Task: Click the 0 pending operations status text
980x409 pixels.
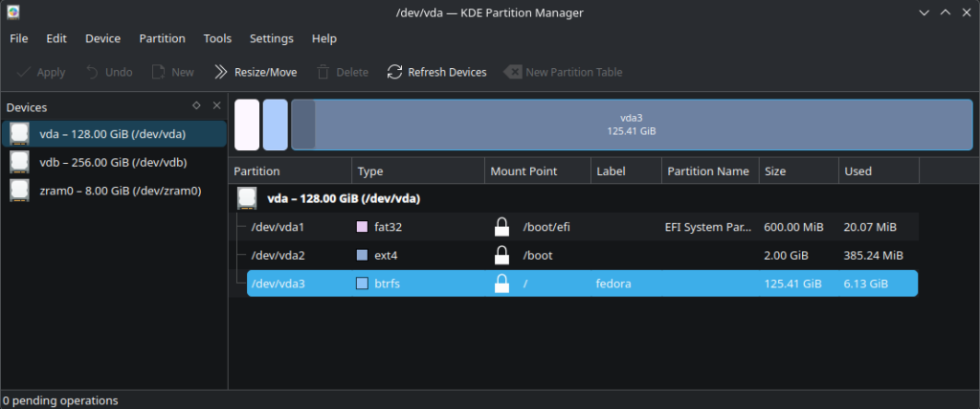Action: coord(60,400)
